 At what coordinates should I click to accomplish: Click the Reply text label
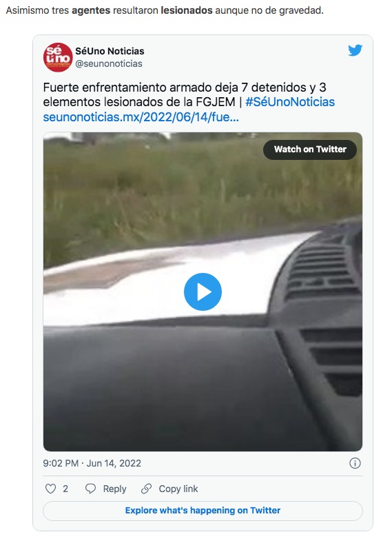[114, 489]
